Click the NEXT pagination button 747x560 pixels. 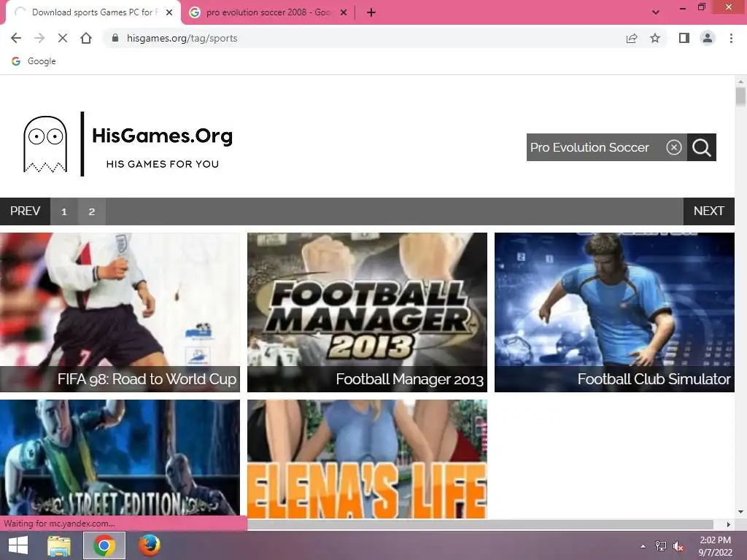(x=708, y=211)
